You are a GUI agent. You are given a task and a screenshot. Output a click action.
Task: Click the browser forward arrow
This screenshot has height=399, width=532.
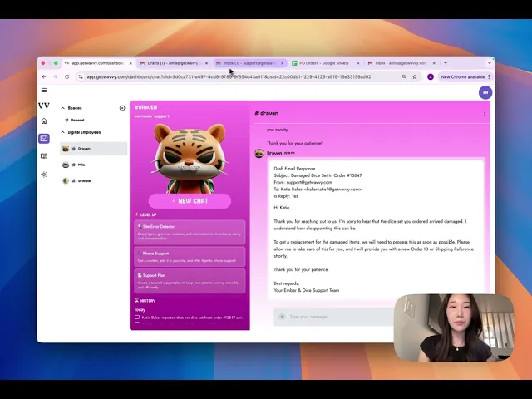point(56,77)
